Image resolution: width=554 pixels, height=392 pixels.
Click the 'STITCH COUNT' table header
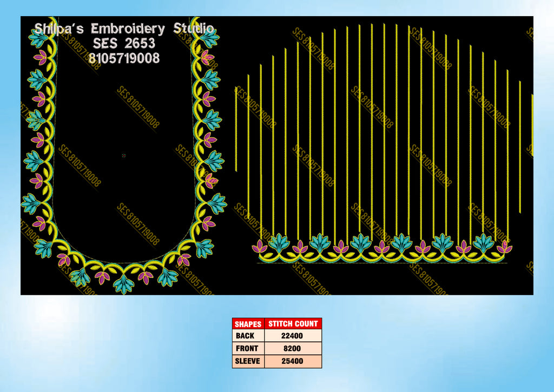293,324
